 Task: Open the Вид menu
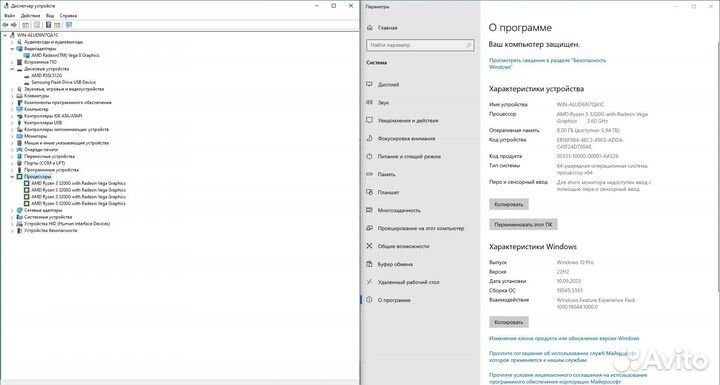50,16
